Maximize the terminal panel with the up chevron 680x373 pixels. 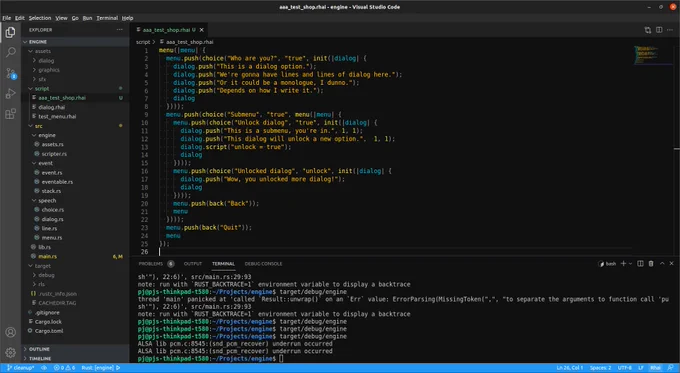click(662, 263)
